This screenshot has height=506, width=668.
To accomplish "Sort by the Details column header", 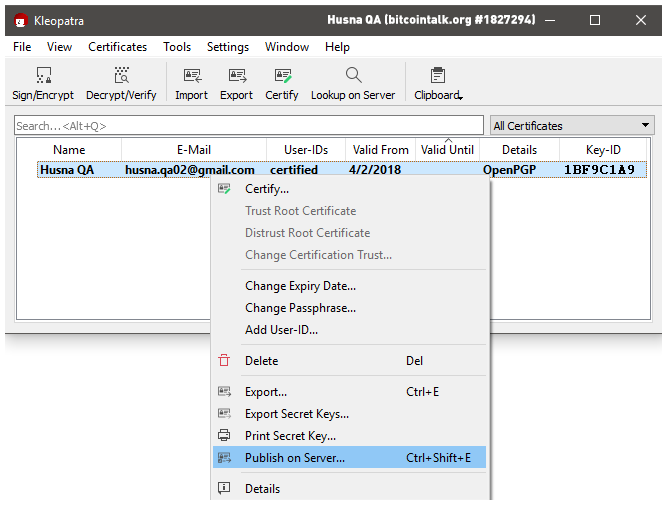I will 519,150.
